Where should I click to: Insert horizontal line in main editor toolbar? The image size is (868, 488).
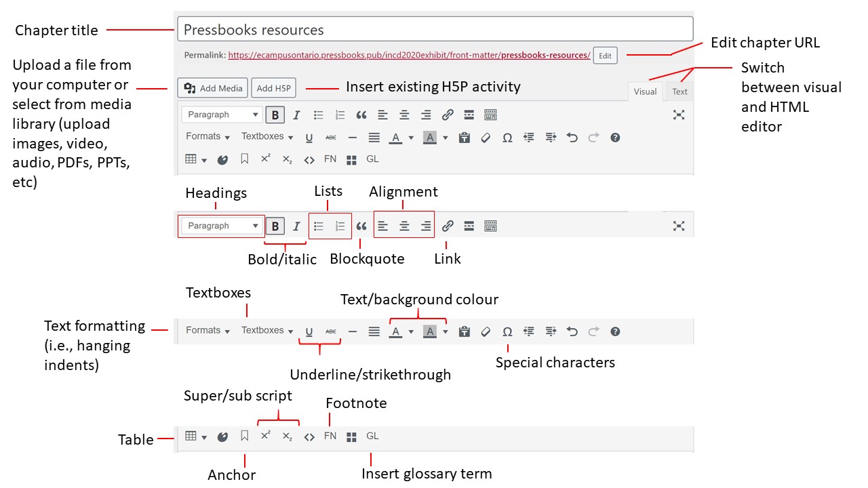click(x=353, y=138)
